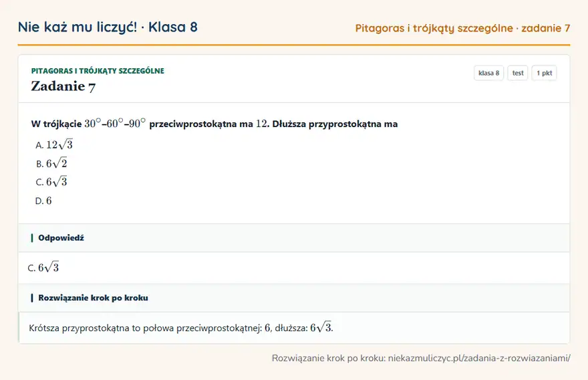588x380 pixels.
Task: Select answer option B. 6√2
Action: click(51, 163)
